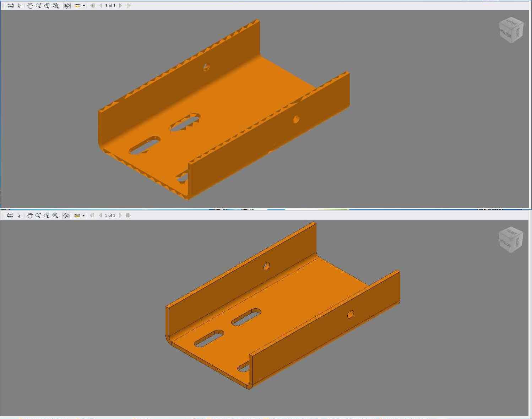Pick the Zoom Window tool in top toolbar
The height and width of the screenshot is (419, 532).
point(47,6)
